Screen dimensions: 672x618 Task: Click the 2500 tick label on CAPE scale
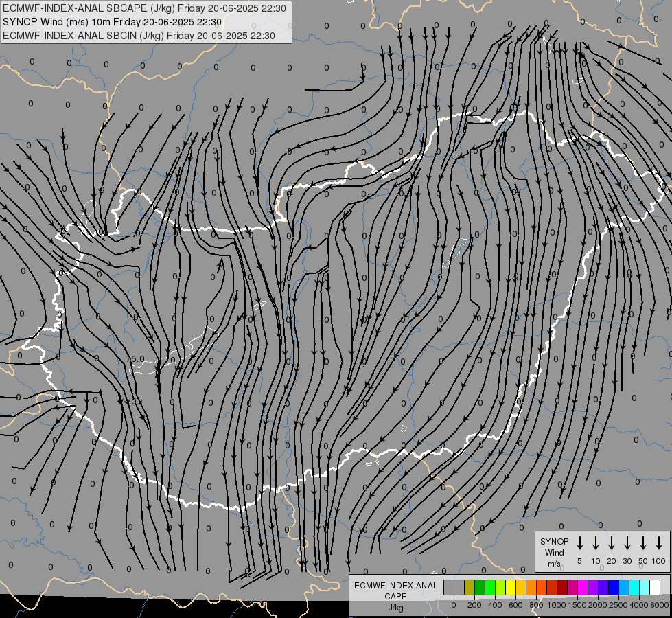tap(618, 605)
